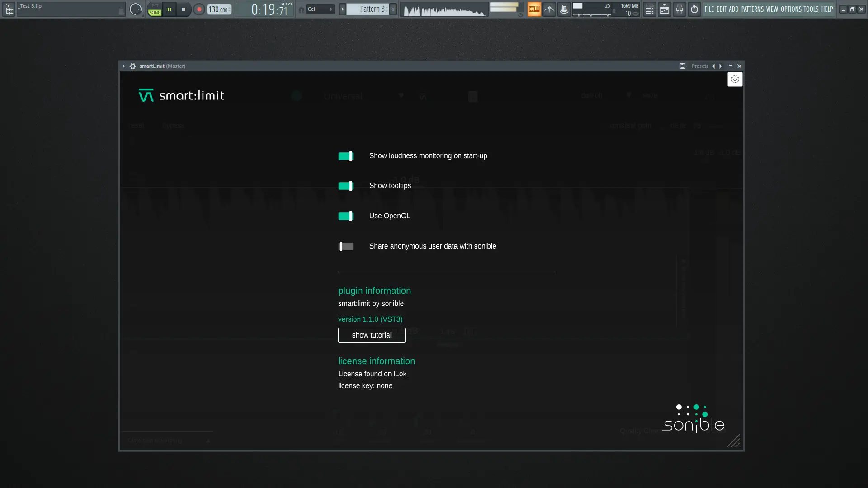Viewport: 868px width, 488px height.
Task: Expand the plugin menu arrow beside smartLimit title
Action: [x=123, y=66]
